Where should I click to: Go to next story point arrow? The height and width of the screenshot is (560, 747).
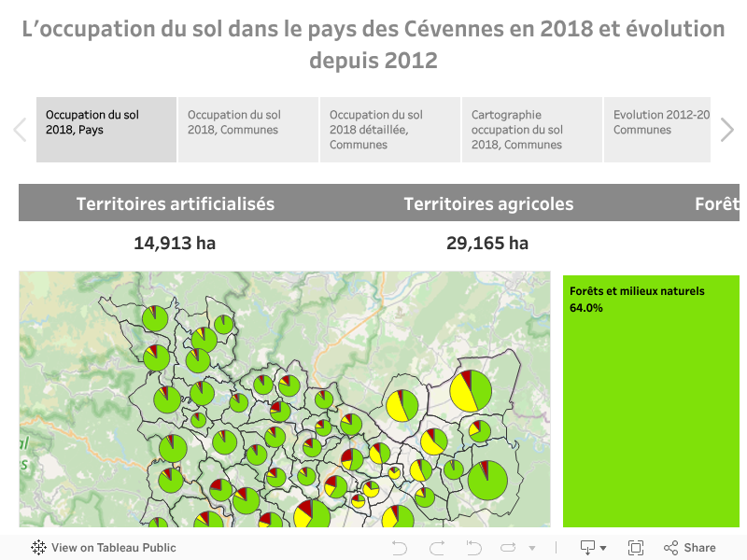(x=727, y=130)
